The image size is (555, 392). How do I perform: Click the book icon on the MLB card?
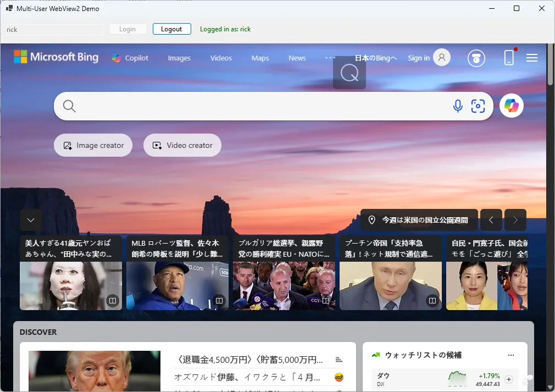pos(219,301)
